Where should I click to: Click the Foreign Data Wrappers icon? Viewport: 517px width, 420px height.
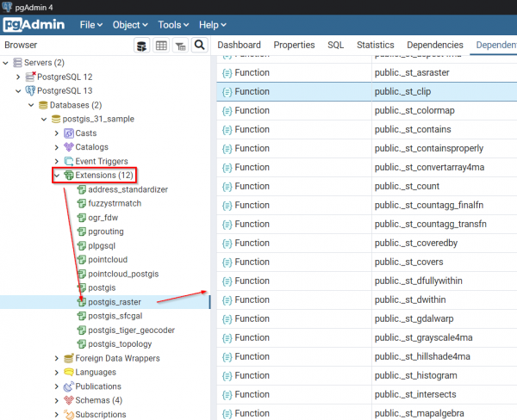[x=69, y=358]
